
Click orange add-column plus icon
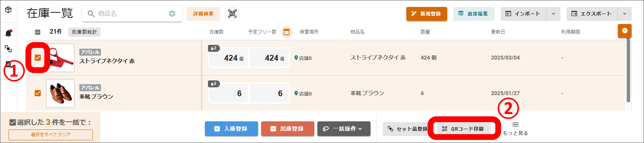(624, 31)
